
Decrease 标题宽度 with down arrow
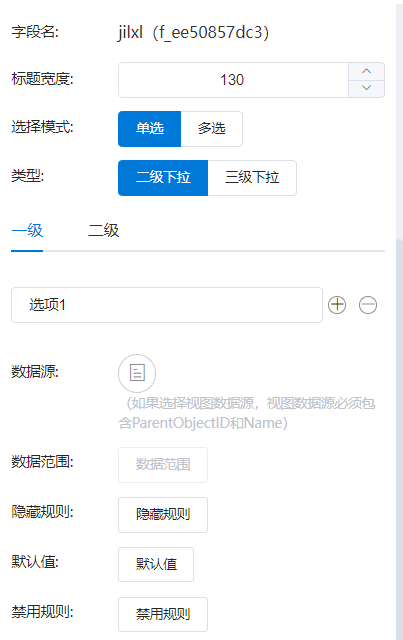(366, 88)
